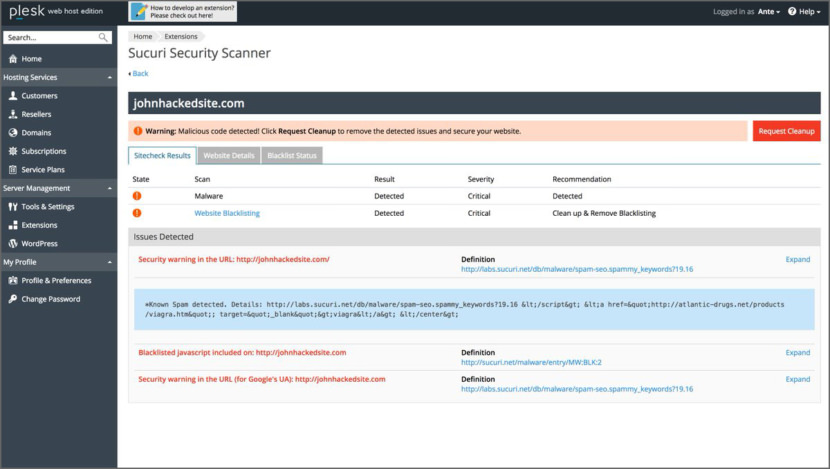Click the pencil icon in extension banner
The image size is (830, 469).
point(139,11)
